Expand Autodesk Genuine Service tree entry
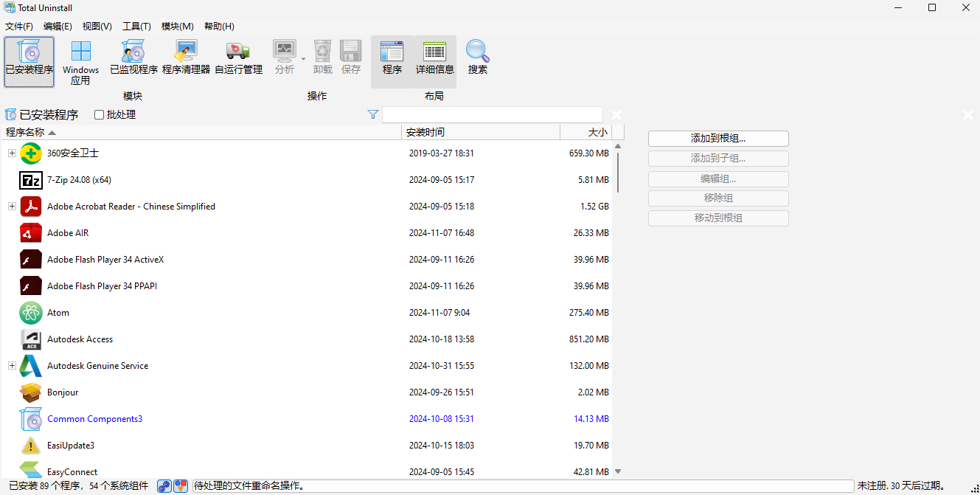This screenshot has width=980, height=495. tap(12, 366)
